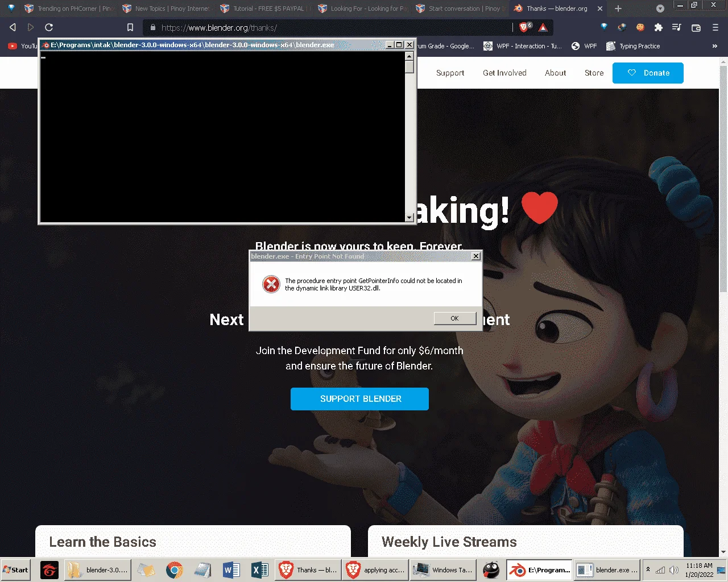Open the cookie extension icon
The height and width of the screenshot is (582, 728).
(x=640, y=27)
